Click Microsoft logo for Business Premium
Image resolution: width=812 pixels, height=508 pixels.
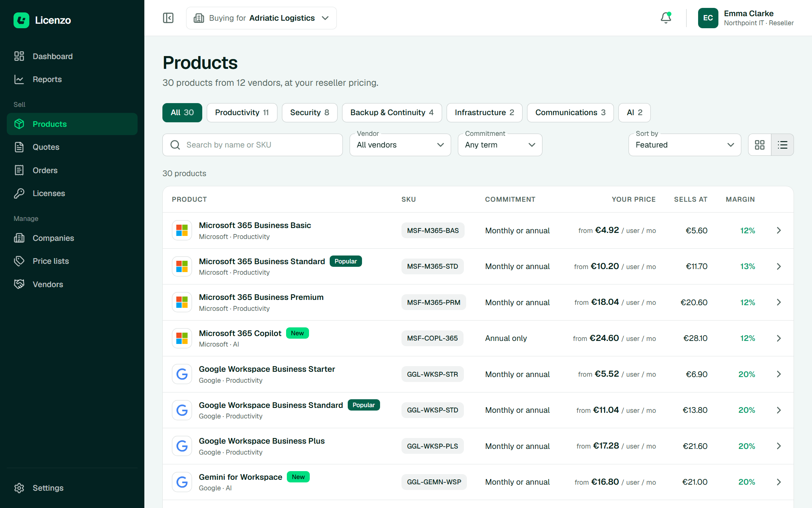pos(182,302)
